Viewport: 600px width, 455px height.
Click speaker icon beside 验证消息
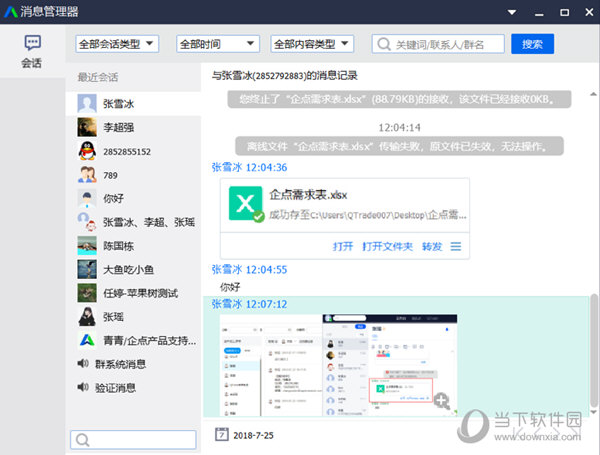coord(83,387)
